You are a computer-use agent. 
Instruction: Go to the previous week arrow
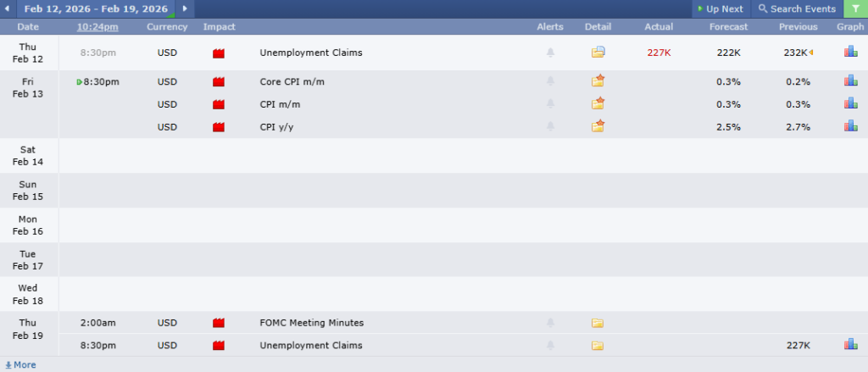pyautogui.click(x=8, y=8)
